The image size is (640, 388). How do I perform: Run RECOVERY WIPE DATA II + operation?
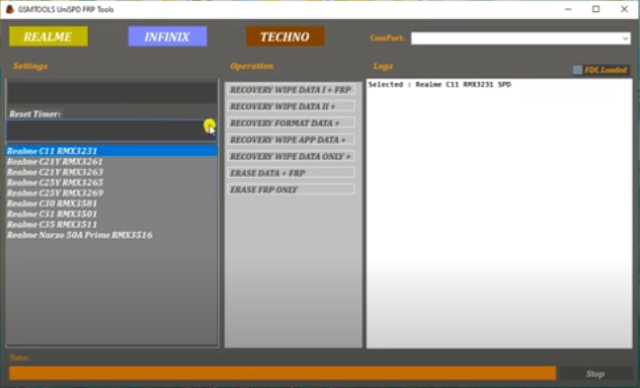291,106
